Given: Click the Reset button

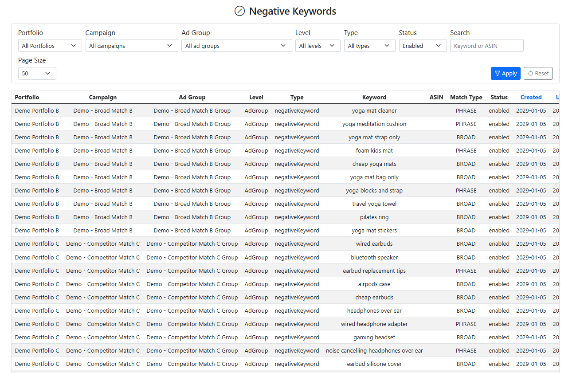Looking at the screenshot, I should click(537, 73).
